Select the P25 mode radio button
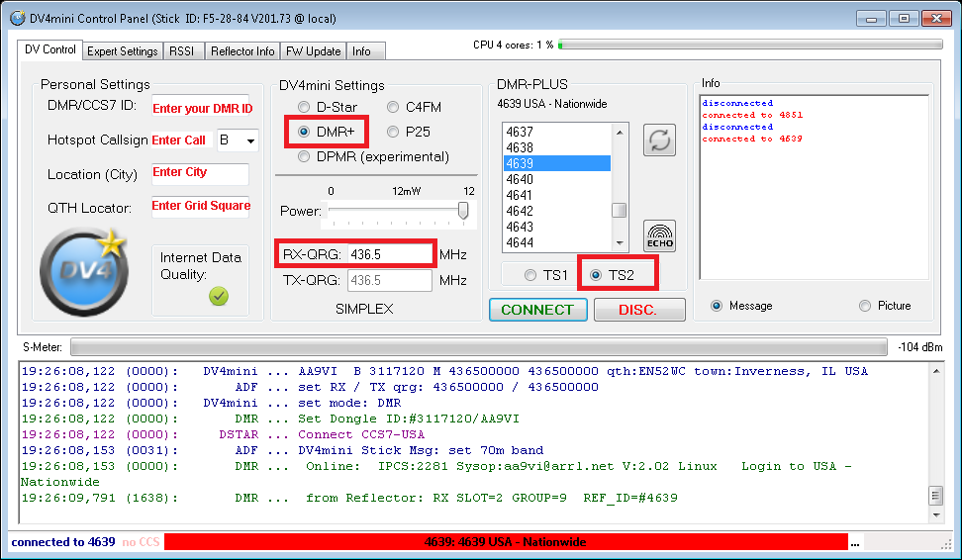The image size is (962, 560). click(x=393, y=132)
